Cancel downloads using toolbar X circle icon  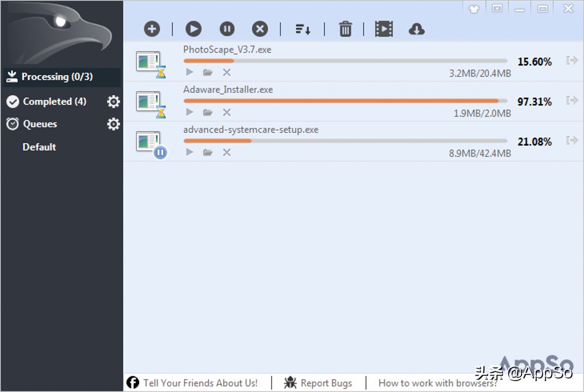pos(260,29)
